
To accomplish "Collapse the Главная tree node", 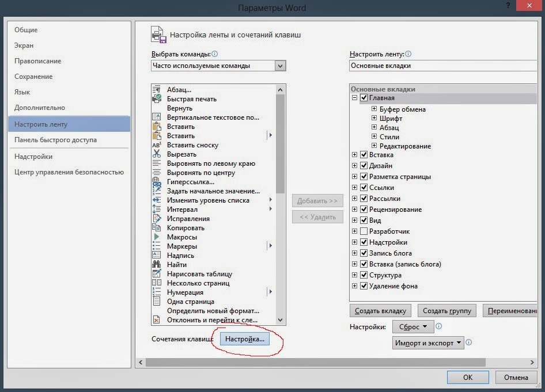I will (354, 97).
